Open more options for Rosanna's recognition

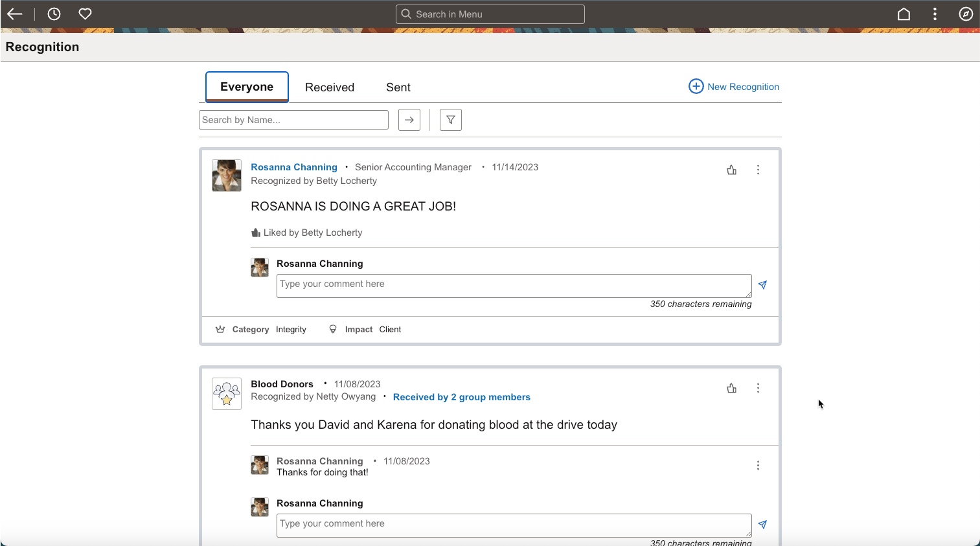tap(758, 170)
